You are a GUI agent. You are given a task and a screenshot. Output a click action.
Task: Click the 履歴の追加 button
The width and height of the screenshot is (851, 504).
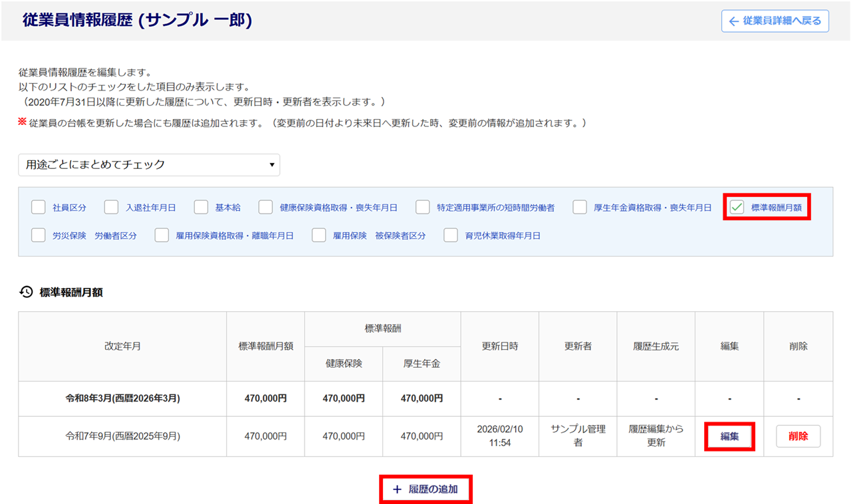(426, 489)
